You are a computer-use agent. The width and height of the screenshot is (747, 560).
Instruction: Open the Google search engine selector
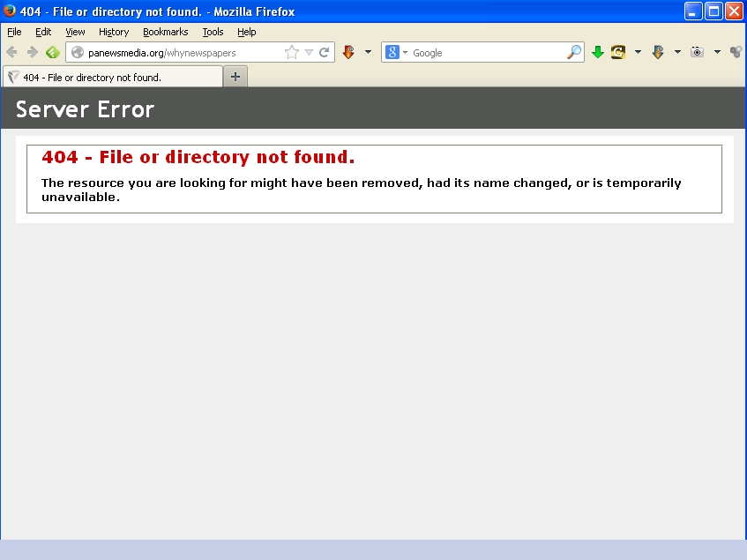pos(396,52)
